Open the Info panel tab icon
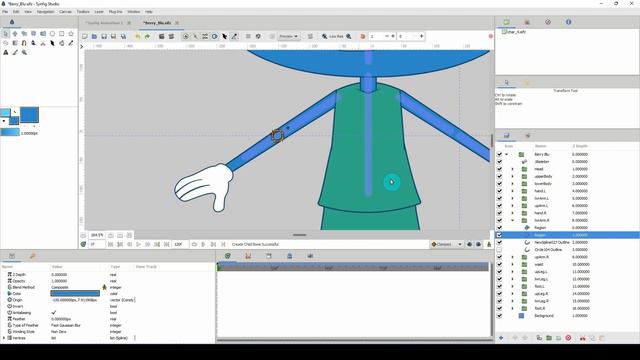 568,22
